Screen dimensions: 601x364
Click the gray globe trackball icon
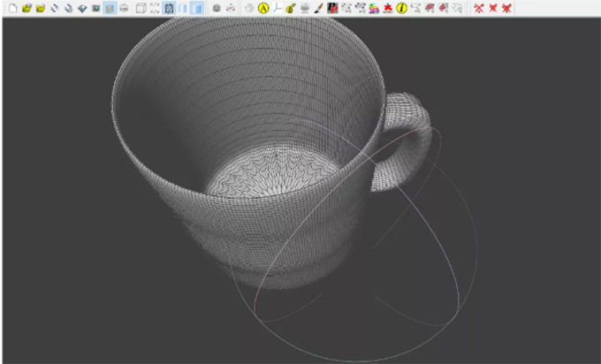pyautogui.click(x=249, y=8)
